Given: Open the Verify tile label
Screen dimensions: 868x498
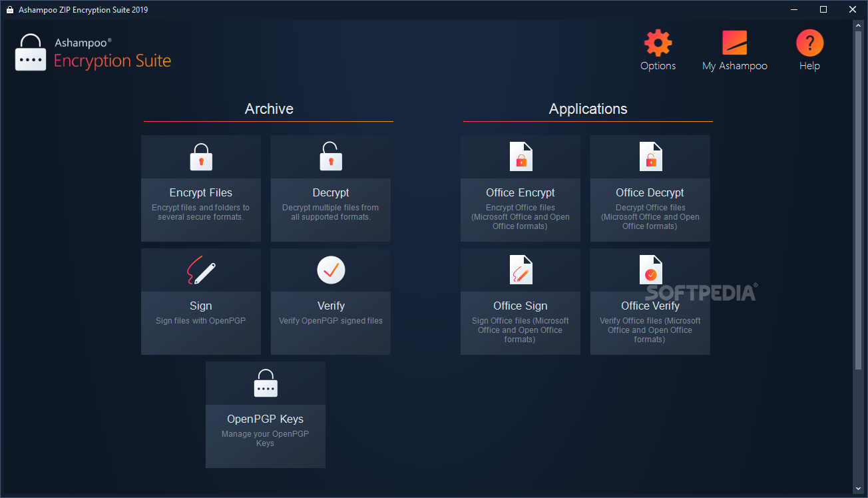Looking at the screenshot, I should pos(331,306).
